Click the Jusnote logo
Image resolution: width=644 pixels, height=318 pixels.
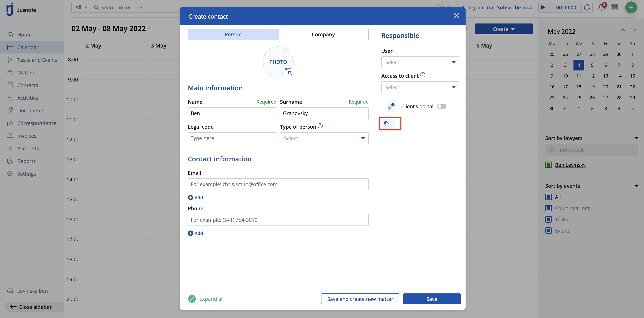coord(22,10)
